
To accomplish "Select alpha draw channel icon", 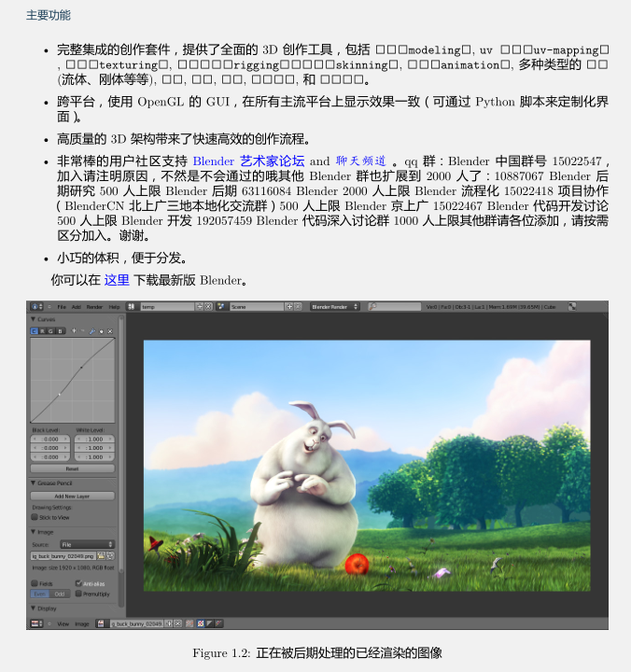I will [x=210, y=623].
